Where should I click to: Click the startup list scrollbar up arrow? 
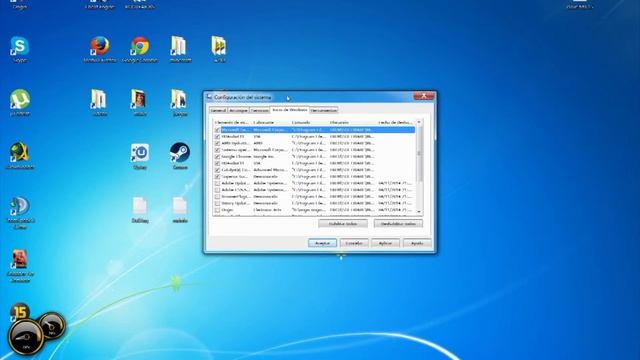(419, 122)
